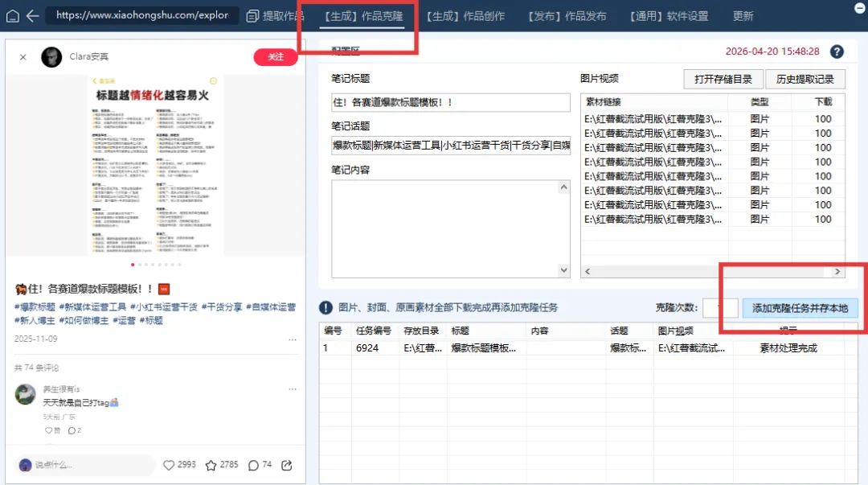This screenshot has height=485, width=868.
Task: Click the home icon in top toolbar
Action: [x=11, y=14]
